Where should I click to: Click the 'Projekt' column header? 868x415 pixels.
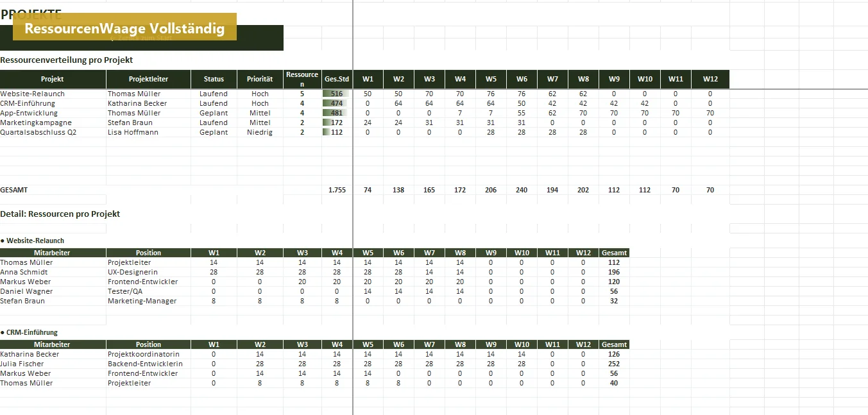pyautogui.click(x=53, y=79)
